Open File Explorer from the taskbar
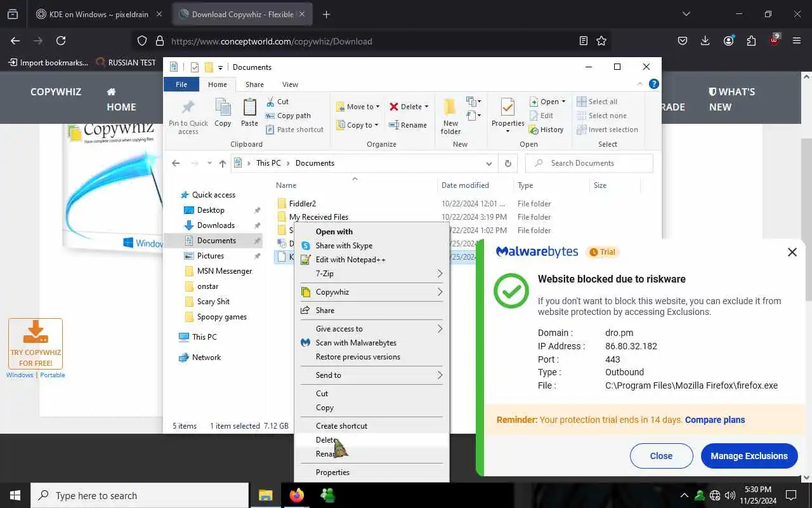 265,495
